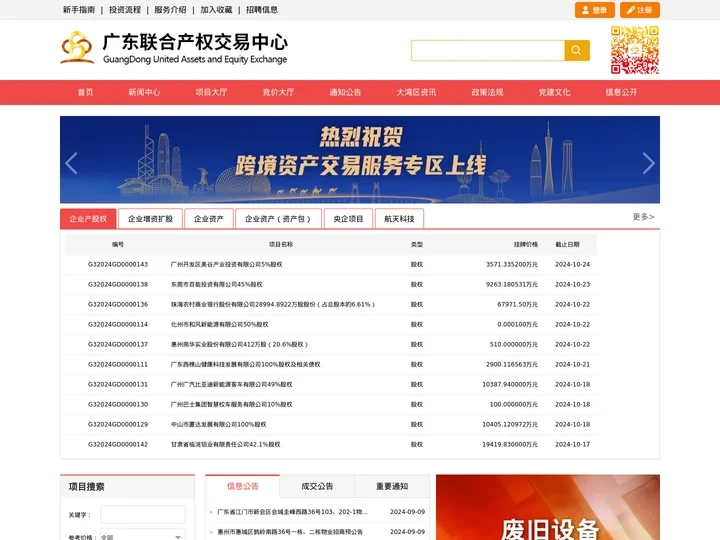Open 广东省江门市新会区 announcement

(x=292, y=512)
